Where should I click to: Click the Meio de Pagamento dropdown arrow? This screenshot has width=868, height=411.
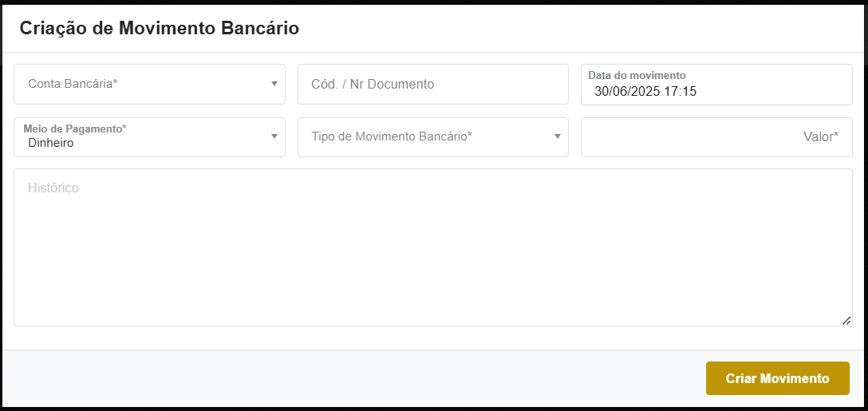(274, 136)
